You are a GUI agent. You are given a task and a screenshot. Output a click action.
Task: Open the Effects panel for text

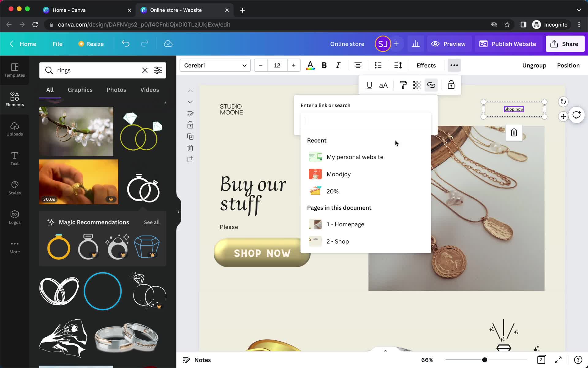click(425, 65)
